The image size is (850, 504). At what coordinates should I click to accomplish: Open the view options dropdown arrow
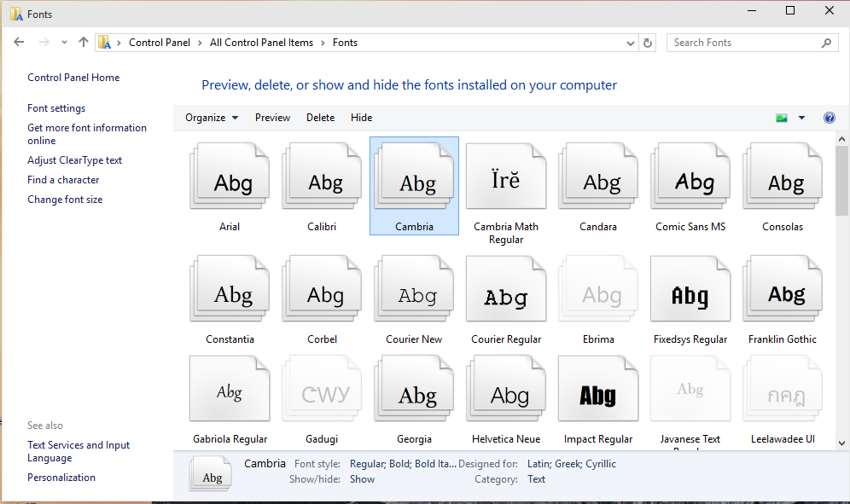pos(801,118)
